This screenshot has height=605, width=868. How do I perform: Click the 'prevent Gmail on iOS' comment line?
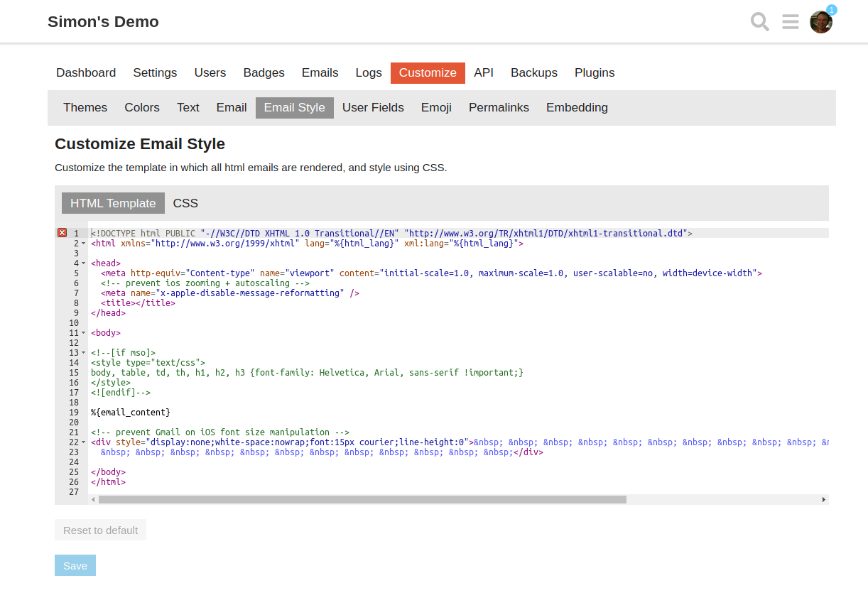click(220, 432)
